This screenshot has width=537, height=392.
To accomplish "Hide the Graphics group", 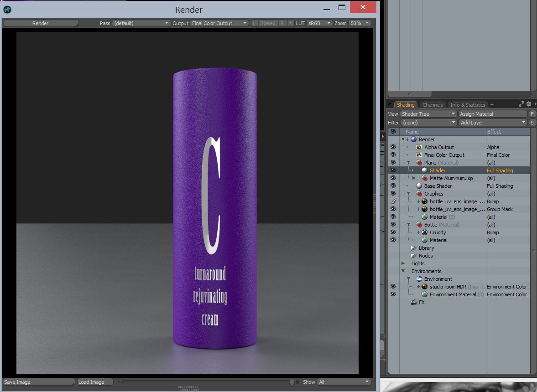I will (393, 194).
